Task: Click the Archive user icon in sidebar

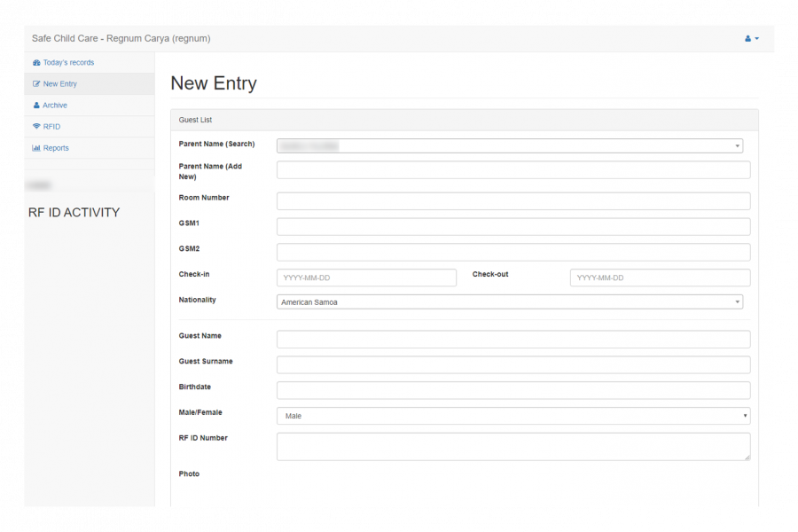Action: (36, 106)
